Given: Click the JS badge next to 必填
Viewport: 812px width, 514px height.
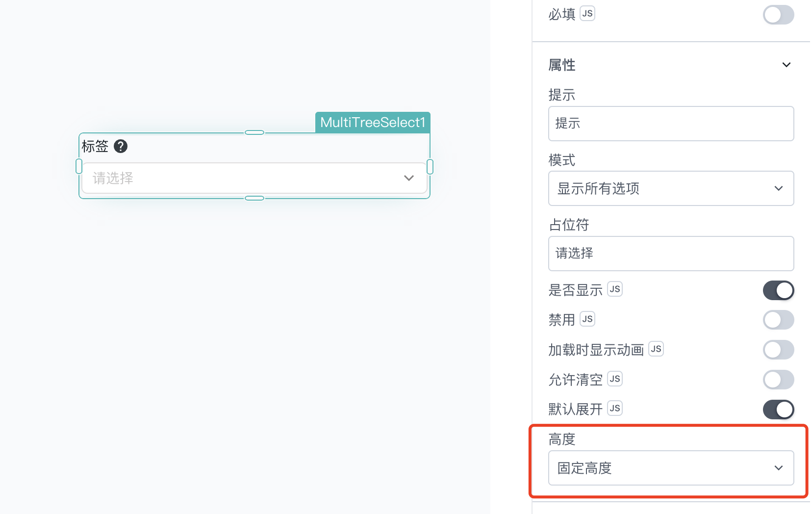Looking at the screenshot, I should tap(587, 14).
